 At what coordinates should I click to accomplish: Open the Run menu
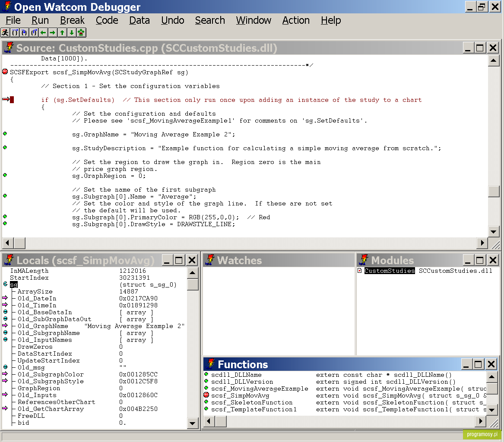pos(40,20)
